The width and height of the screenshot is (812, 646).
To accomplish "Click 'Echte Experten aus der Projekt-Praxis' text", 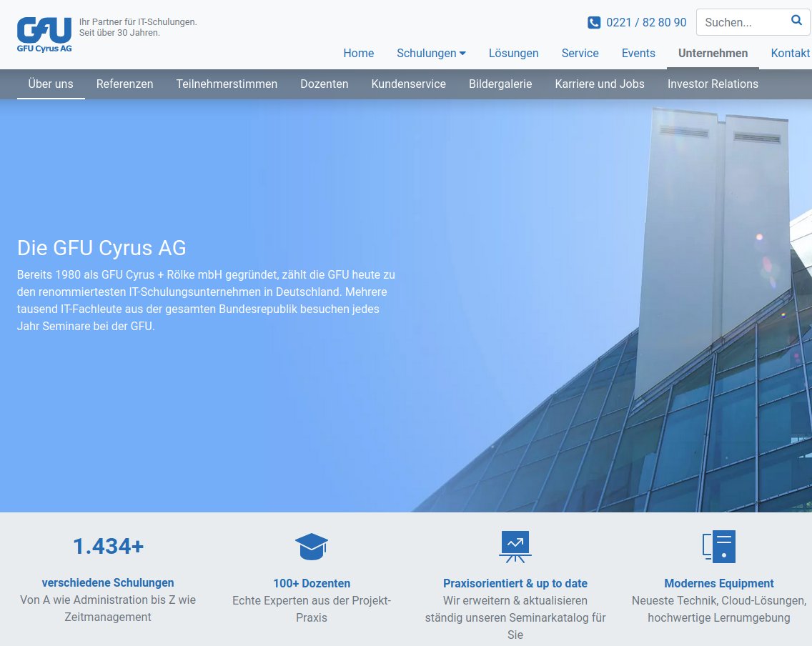I will tap(312, 609).
